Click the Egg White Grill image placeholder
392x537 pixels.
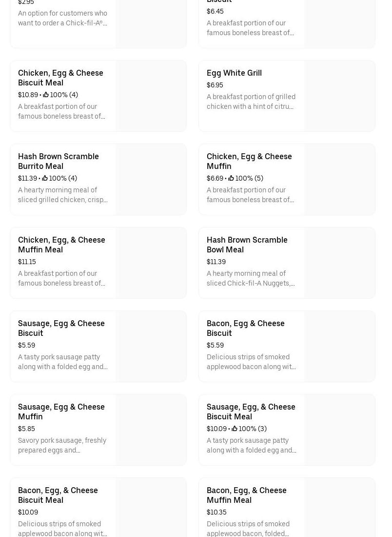tap(339, 96)
